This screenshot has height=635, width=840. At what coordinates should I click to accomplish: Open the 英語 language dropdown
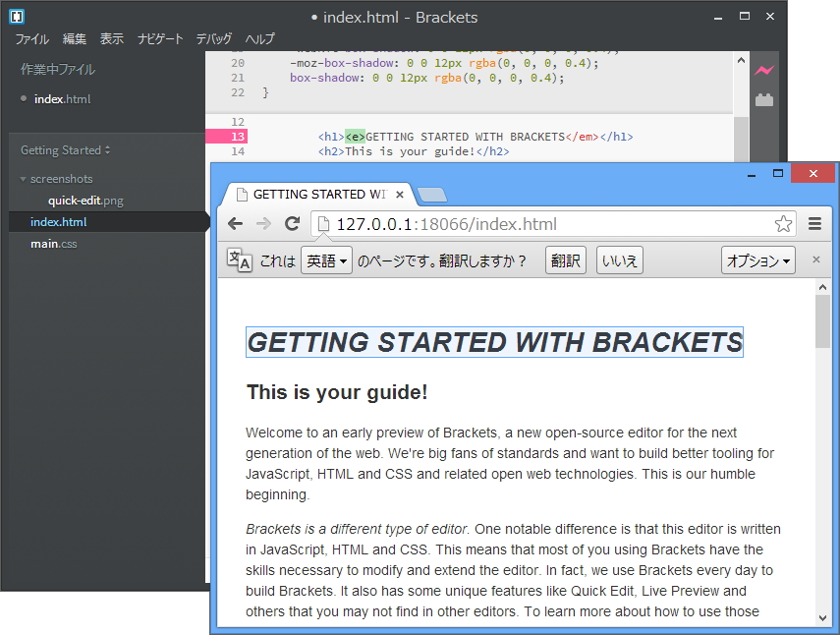[326, 260]
